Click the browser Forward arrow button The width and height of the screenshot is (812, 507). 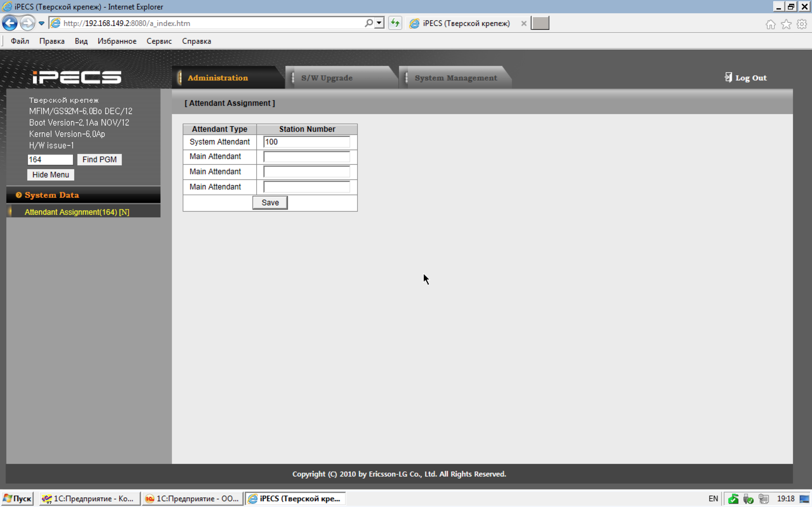(x=27, y=23)
